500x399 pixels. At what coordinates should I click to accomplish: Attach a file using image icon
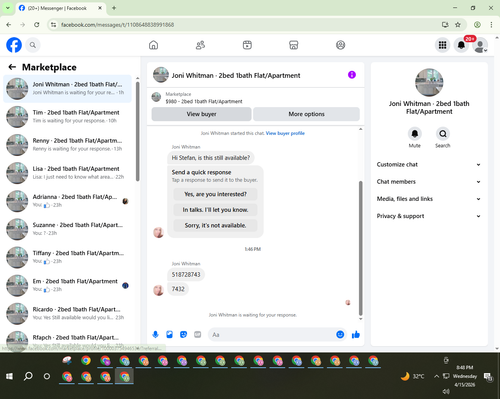tap(169, 334)
